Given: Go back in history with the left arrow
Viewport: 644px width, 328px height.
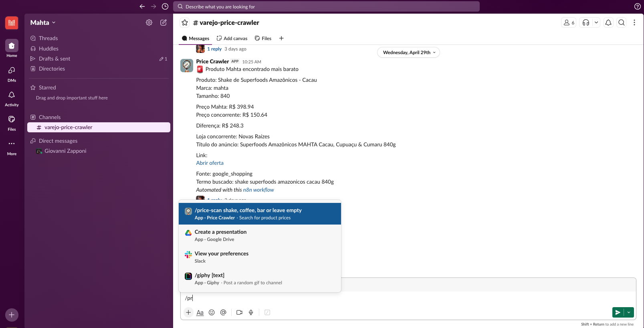Looking at the screenshot, I should coord(142,6).
